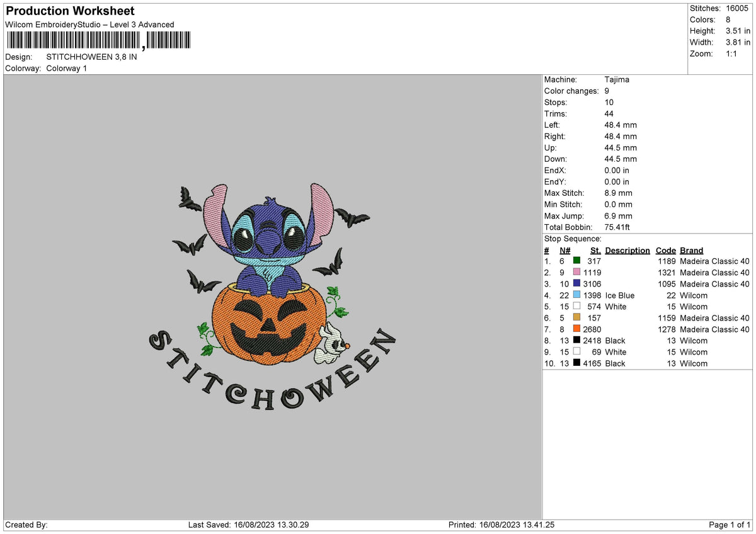This screenshot has width=756, height=534.
Task: Click code 1321 in stop 2
Action: click(x=667, y=273)
